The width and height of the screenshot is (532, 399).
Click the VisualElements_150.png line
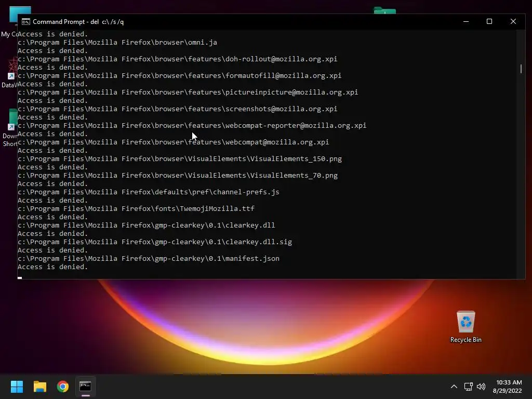point(180,159)
